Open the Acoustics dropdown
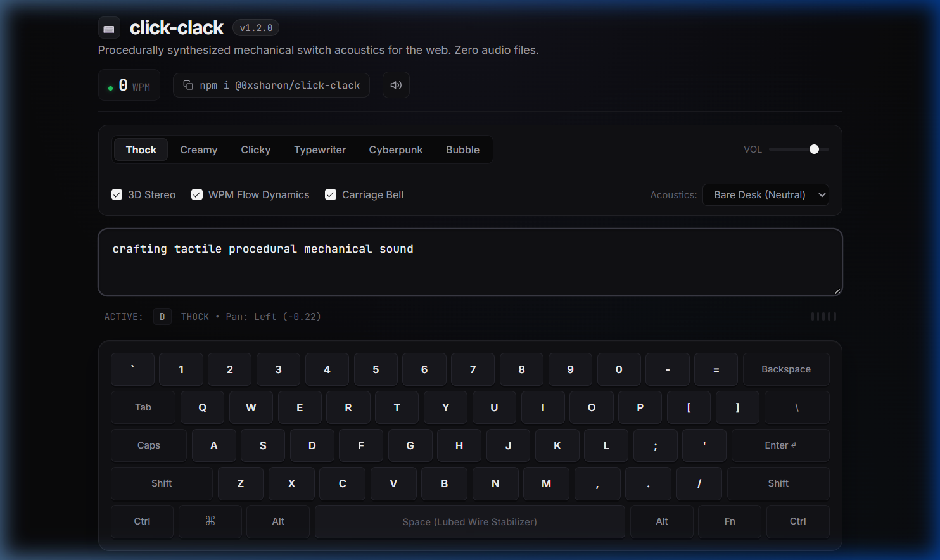This screenshot has height=560, width=940. 766,194
